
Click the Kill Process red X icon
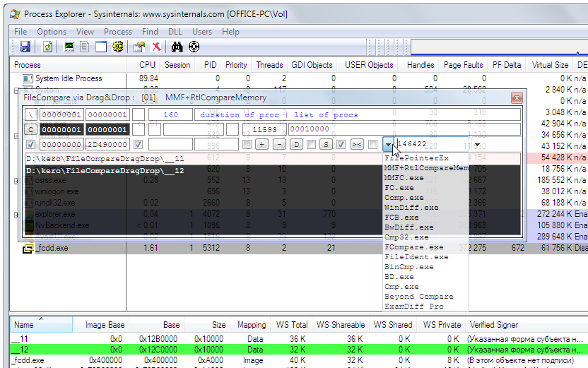point(155,47)
